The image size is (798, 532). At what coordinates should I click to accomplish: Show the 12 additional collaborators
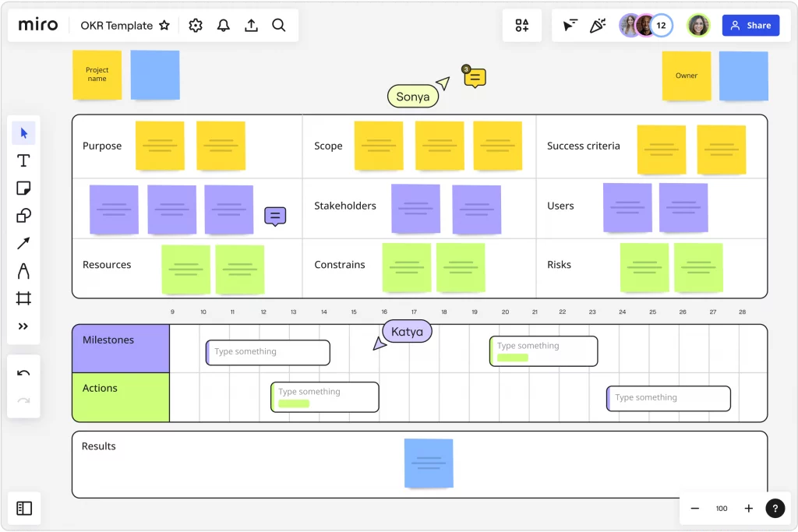point(662,26)
